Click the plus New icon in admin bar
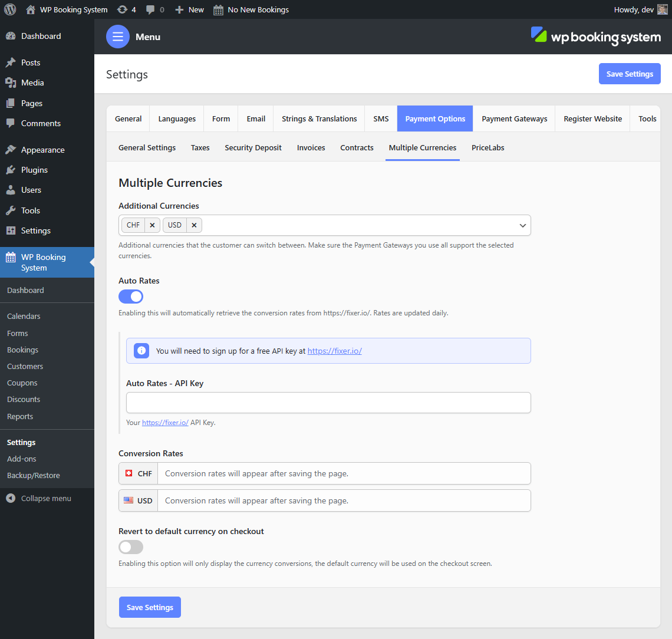 pyautogui.click(x=179, y=9)
